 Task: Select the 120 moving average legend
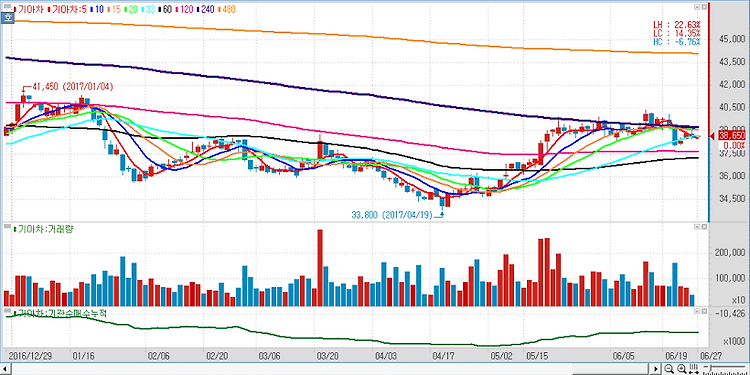click(x=185, y=9)
